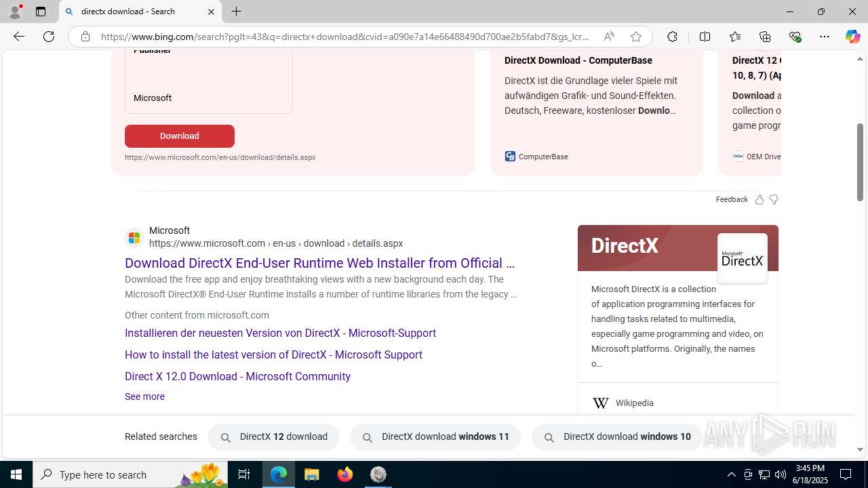Open the network icon in tray

click(x=764, y=474)
